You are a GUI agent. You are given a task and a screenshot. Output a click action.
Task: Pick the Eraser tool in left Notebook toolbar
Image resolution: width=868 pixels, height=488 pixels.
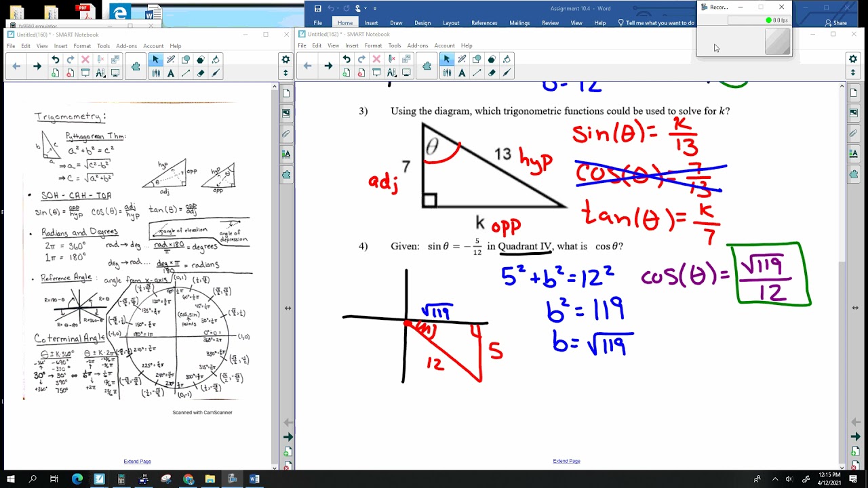[201, 73]
